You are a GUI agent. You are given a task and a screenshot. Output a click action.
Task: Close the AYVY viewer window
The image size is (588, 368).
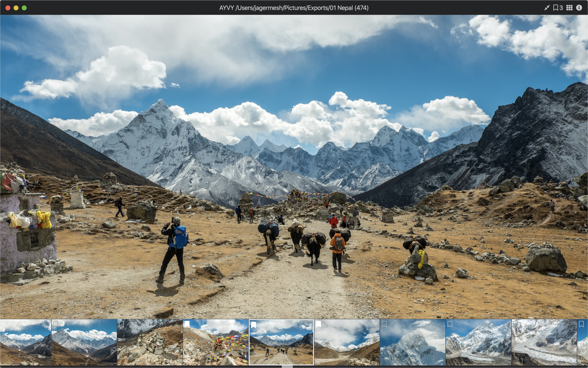[8, 8]
